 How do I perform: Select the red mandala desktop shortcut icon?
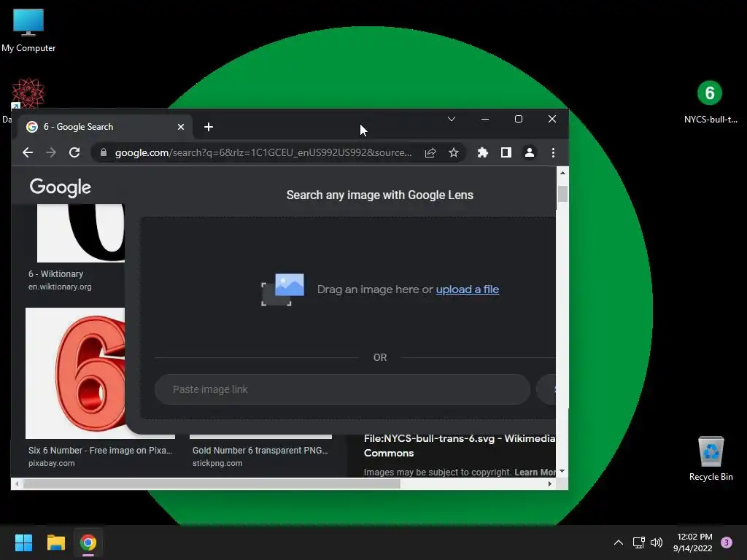point(28,94)
